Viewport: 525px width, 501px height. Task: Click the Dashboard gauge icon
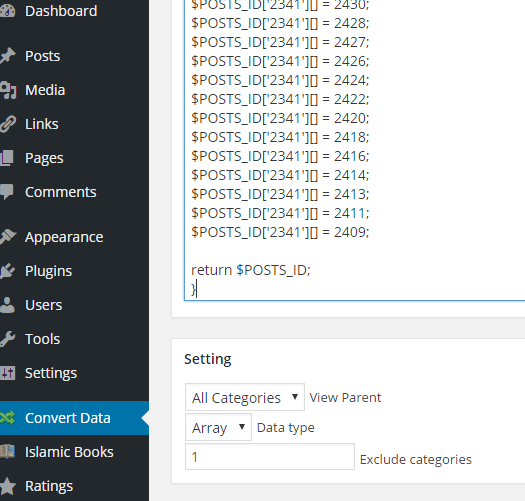click(x=7, y=11)
